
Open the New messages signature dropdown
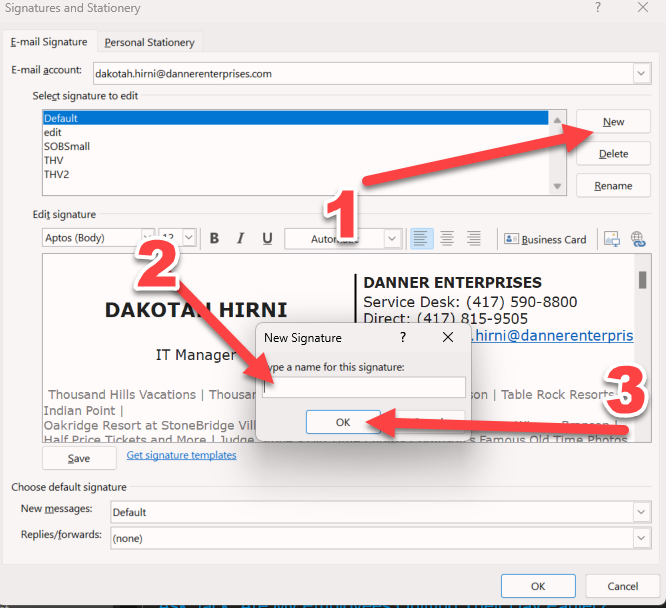click(640, 512)
